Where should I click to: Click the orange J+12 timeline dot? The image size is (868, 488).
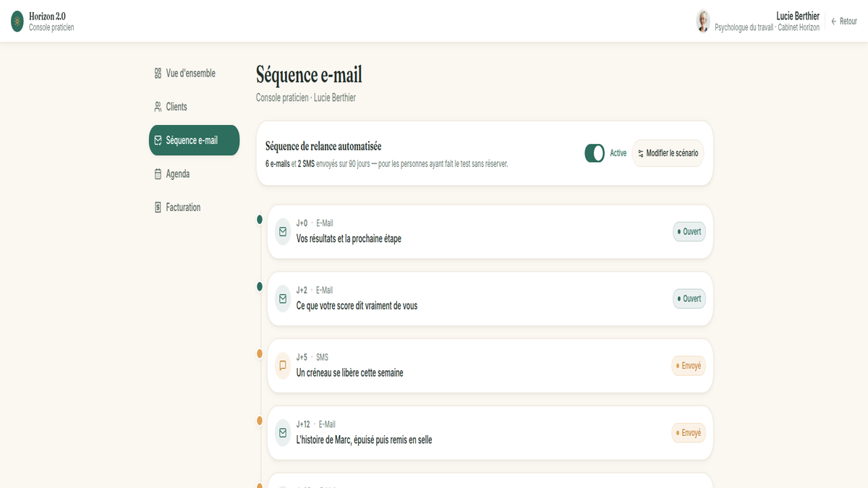pos(260,420)
